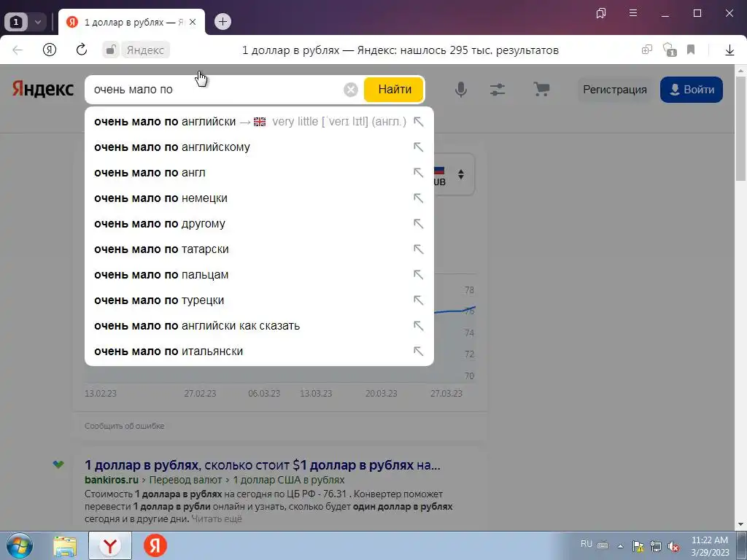Open the muted volume tray icon
The width and height of the screenshot is (747, 560).
coord(673,547)
